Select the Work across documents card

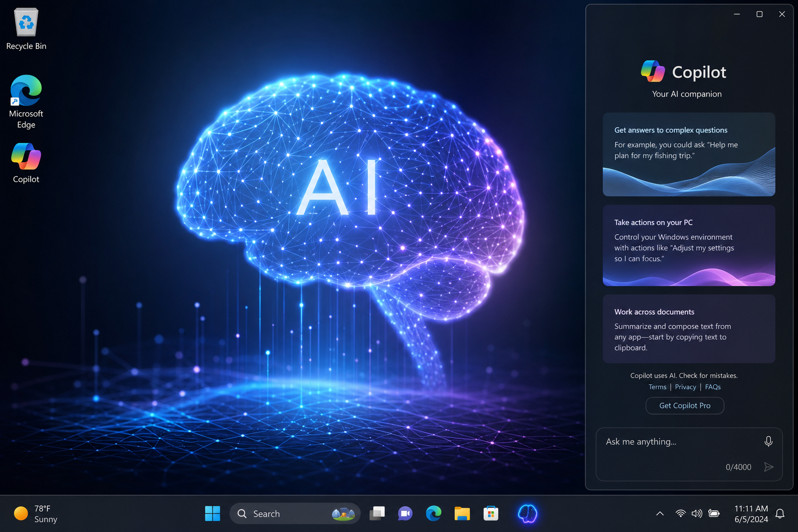click(689, 329)
